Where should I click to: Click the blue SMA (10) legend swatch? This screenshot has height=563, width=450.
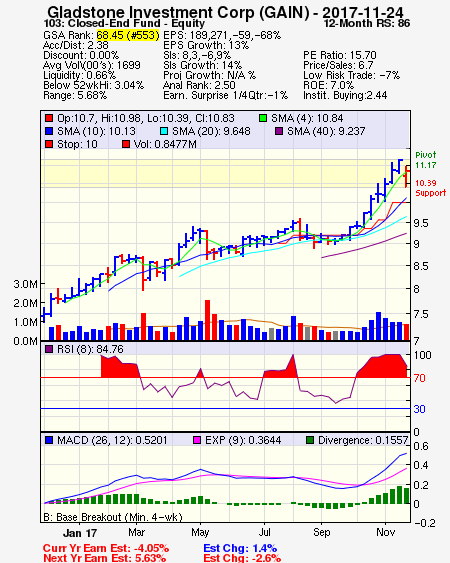point(49,131)
